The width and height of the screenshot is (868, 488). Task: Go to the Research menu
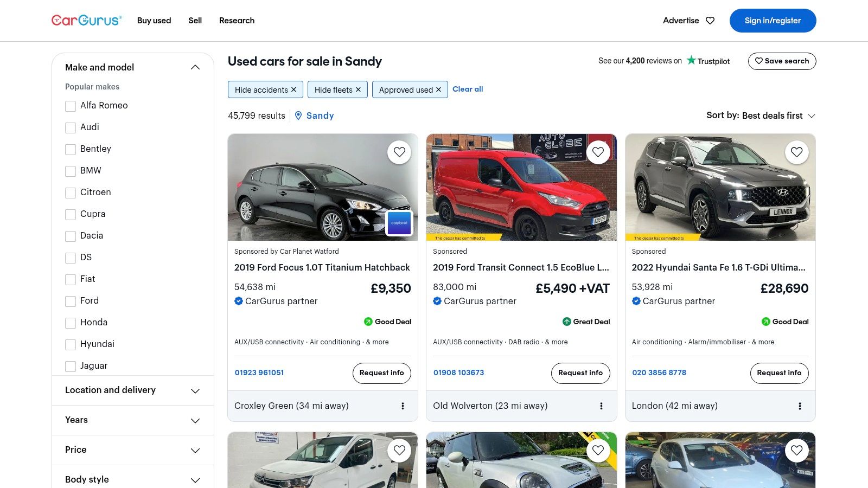[237, 21]
